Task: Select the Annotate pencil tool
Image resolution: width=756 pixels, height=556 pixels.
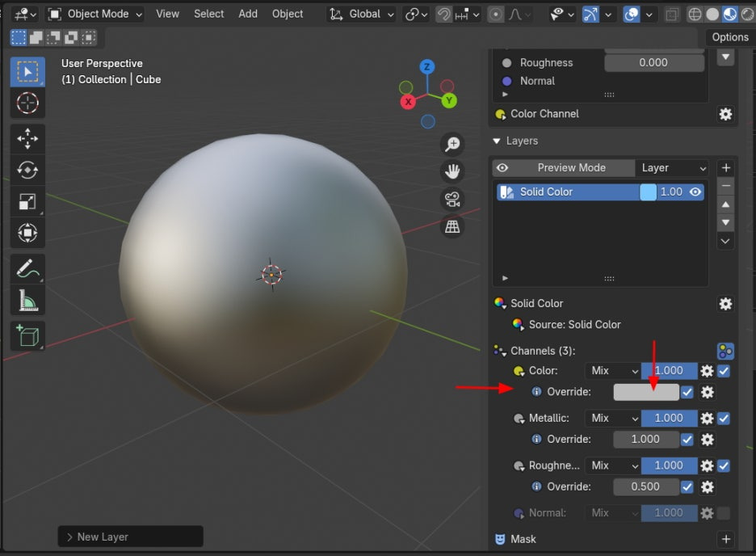Action: pos(27,269)
